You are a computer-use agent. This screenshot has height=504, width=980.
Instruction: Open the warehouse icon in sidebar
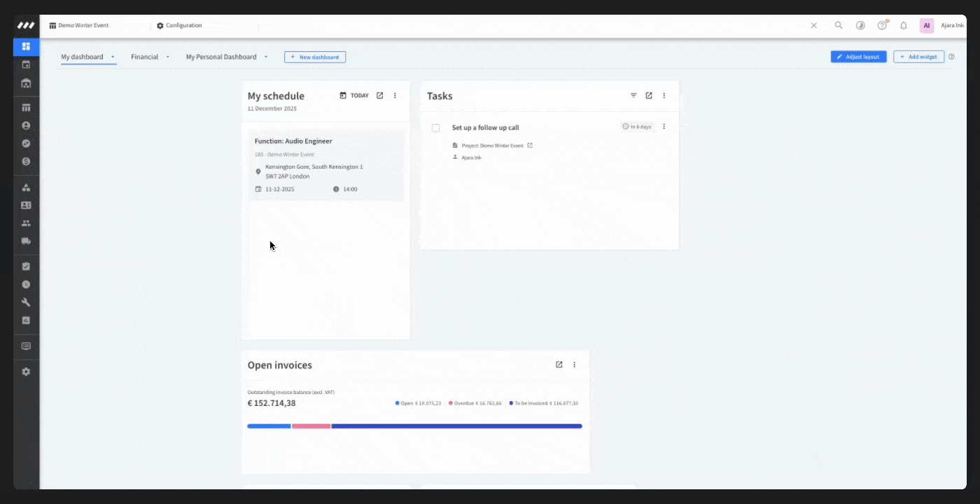click(x=26, y=83)
